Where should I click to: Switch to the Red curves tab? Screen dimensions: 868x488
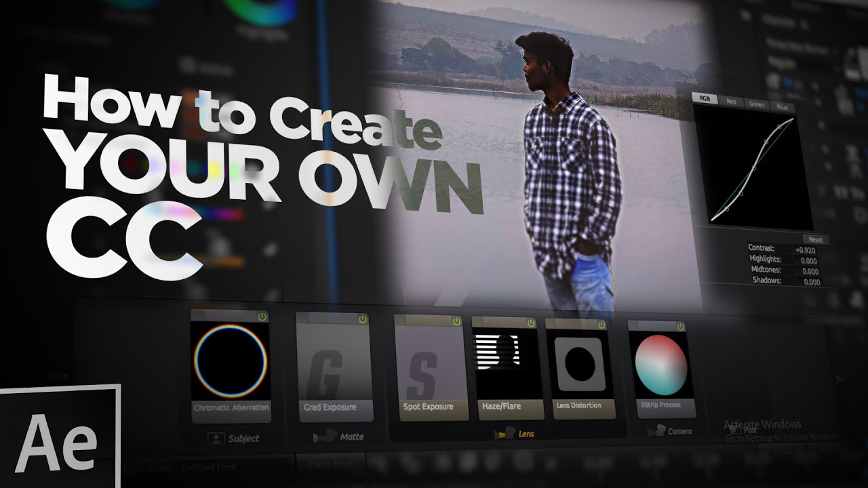click(x=731, y=102)
